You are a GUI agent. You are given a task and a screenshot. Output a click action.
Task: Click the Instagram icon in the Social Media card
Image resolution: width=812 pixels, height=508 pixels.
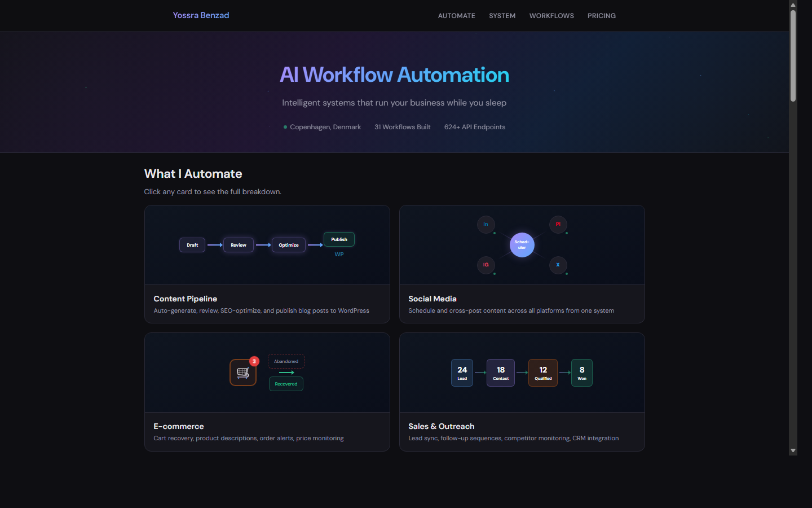click(486, 265)
